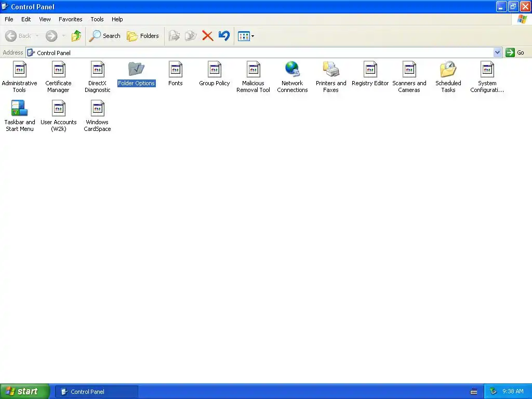Screen dimensions: 532x399
Task: Open Windows CardSpace item
Action: pos(97,108)
